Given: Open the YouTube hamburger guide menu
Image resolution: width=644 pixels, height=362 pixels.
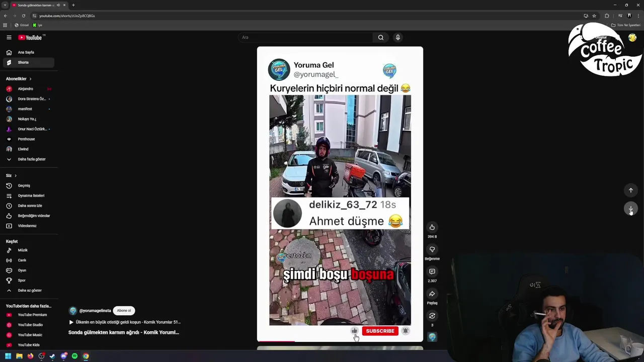Looking at the screenshot, I should click(9, 38).
